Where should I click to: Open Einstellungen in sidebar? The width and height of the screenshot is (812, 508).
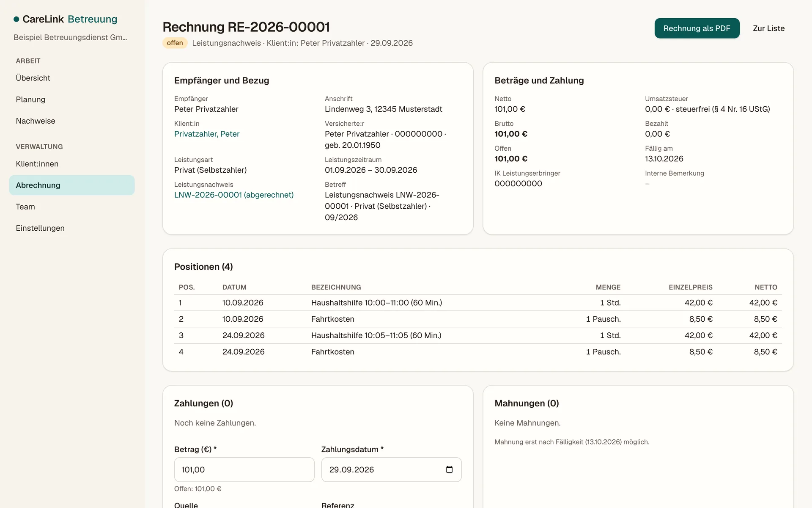tap(71, 228)
